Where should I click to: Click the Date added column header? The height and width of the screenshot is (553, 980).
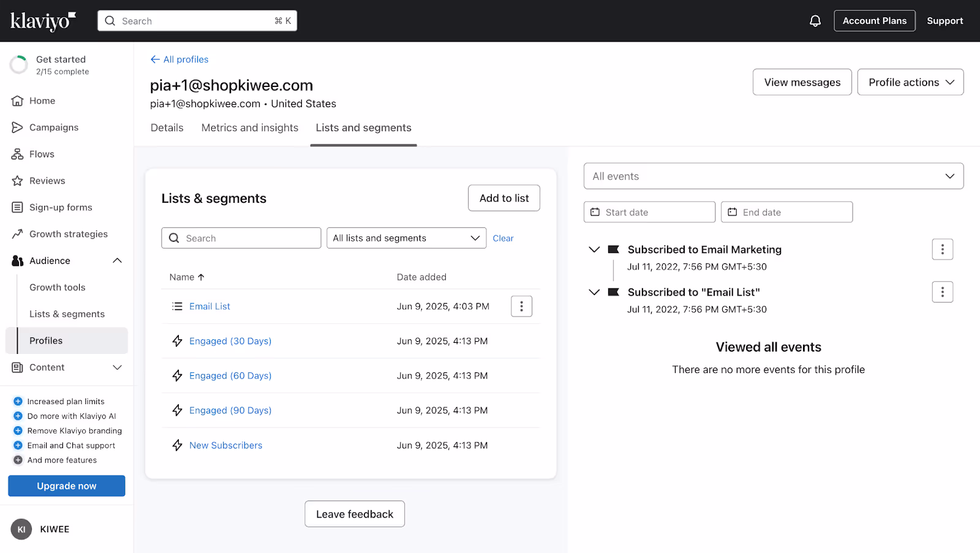click(421, 277)
